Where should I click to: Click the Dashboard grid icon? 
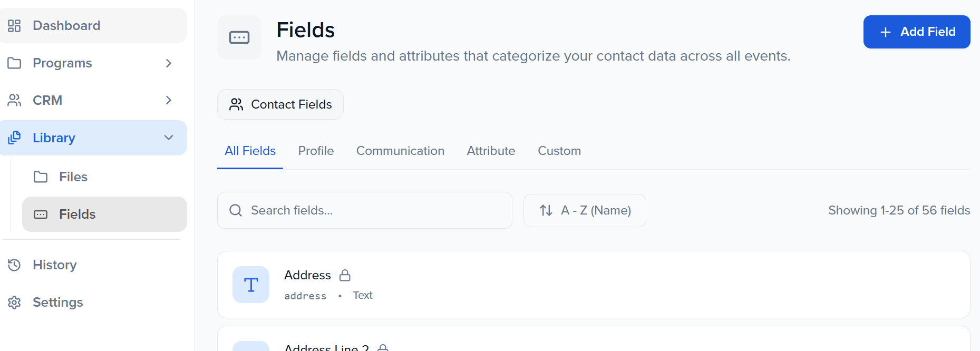(14, 26)
